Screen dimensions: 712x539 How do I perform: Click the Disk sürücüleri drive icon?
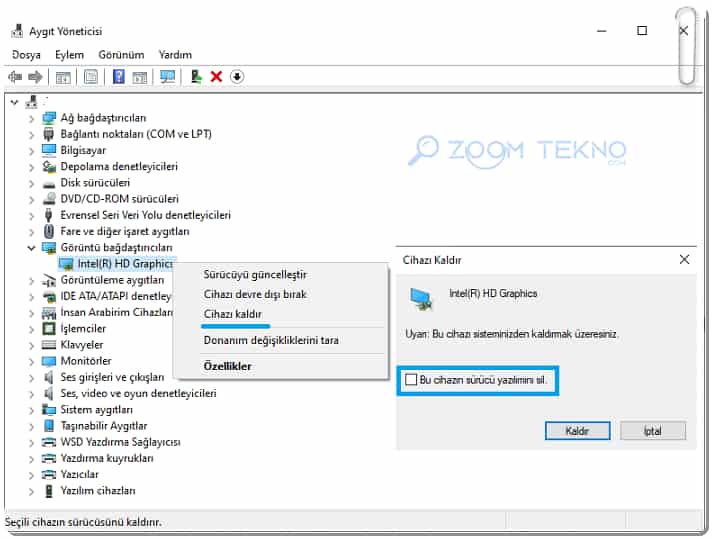pyautogui.click(x=49, y=183)
